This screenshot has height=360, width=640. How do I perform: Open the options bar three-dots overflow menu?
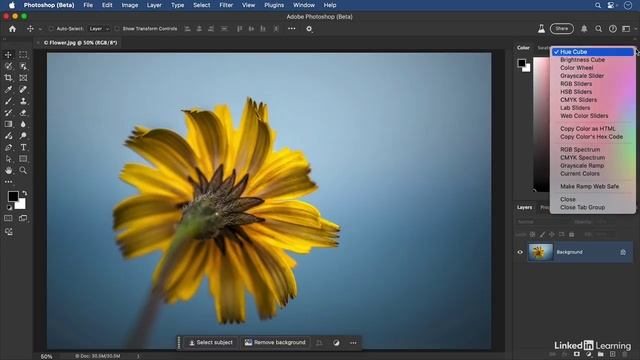tap(291, 29)
